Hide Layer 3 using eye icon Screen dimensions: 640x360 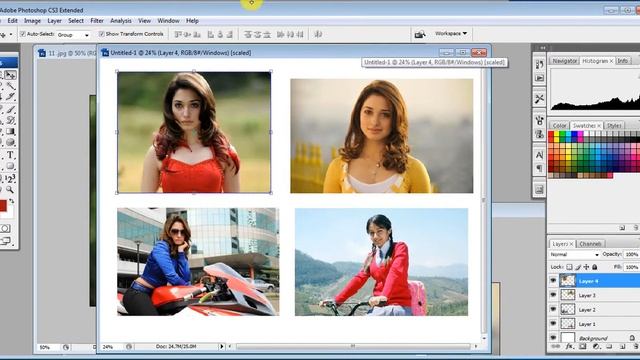pyautogui.click(x=553, y=295)
